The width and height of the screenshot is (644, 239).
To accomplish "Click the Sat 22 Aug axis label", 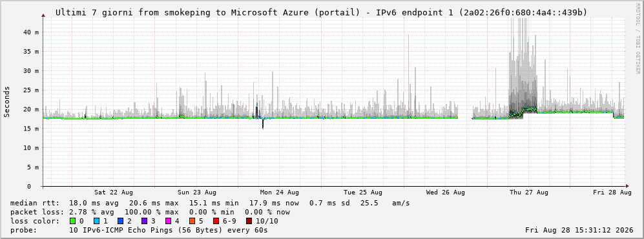I will tap(113, 192).
